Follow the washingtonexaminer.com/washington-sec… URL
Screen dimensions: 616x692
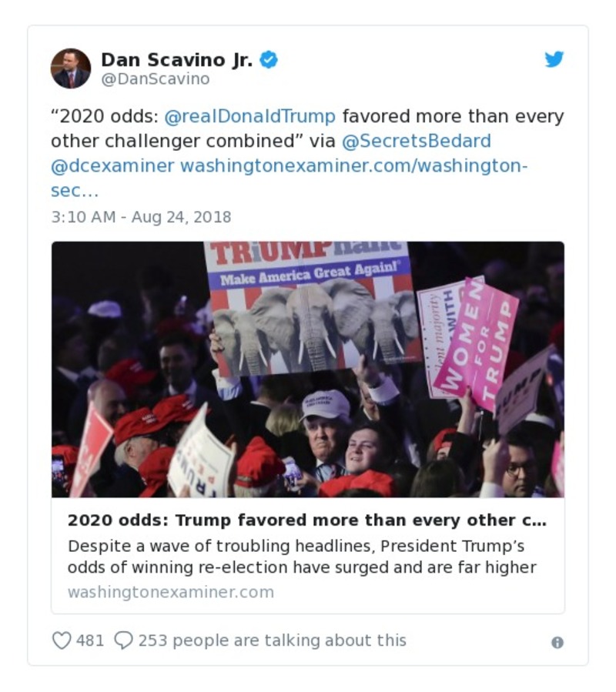290,178
